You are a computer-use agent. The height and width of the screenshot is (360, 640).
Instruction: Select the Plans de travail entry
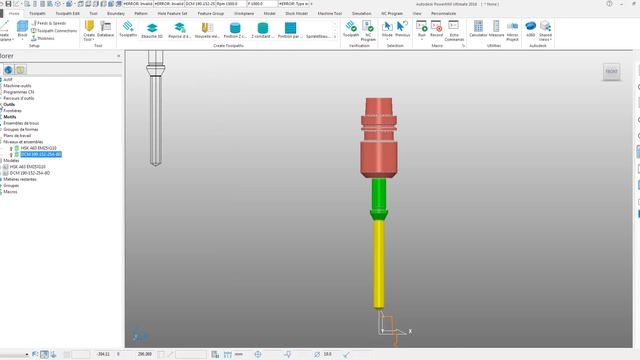(17, 136)
